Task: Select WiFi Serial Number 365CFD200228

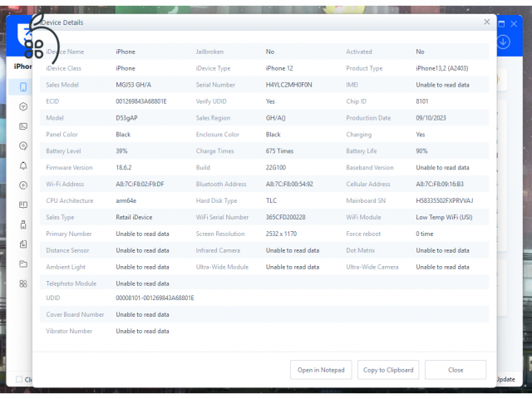Action: point(285,217)
